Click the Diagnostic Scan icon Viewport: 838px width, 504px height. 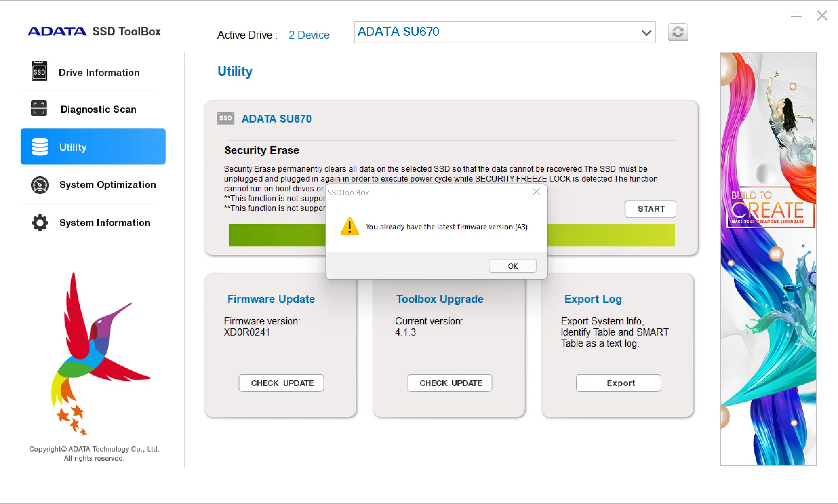point(39,109)
